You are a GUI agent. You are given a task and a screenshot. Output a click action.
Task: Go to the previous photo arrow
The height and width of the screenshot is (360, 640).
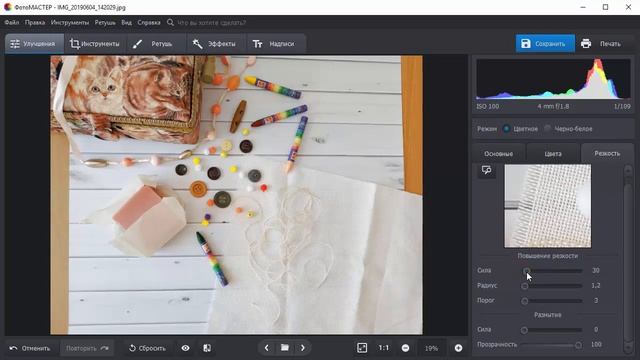(x=267, y=348)
